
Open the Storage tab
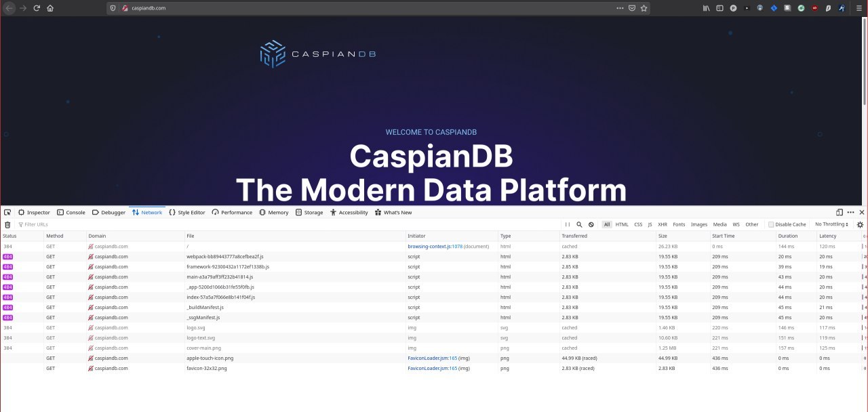309,212
